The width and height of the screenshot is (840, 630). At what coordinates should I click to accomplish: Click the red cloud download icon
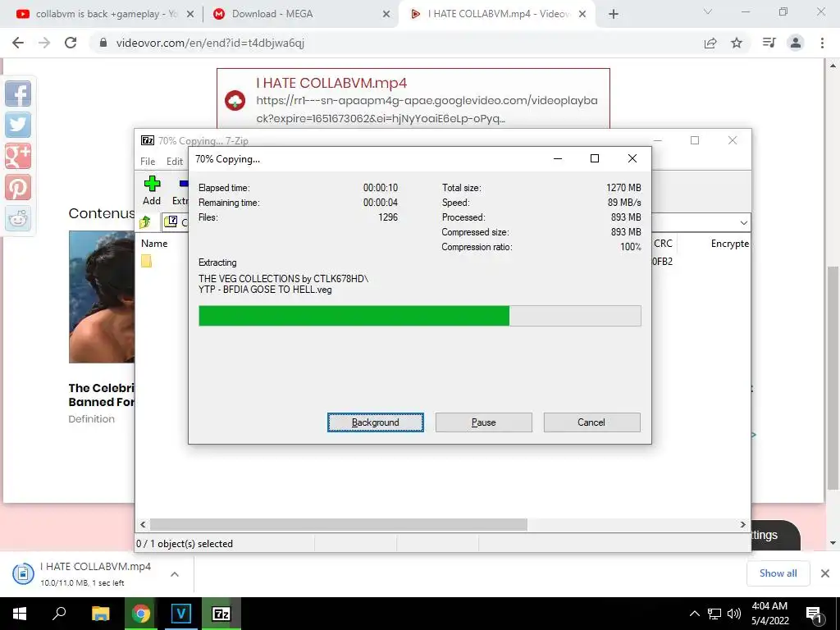coord(235,101)
